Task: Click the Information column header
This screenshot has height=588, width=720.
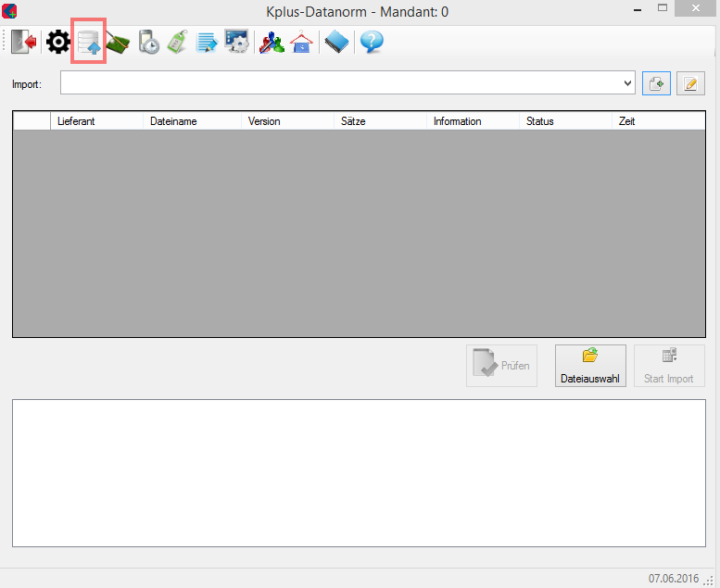Action: 473,121
